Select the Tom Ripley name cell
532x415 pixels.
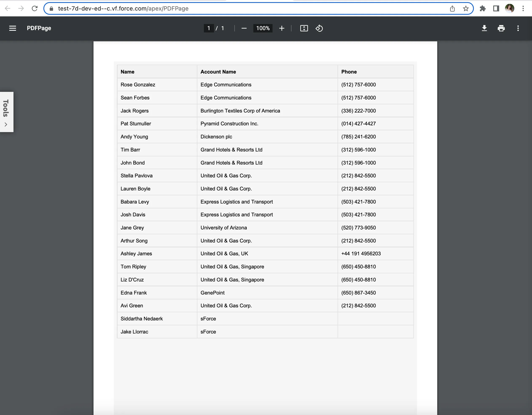pos(157,267)
